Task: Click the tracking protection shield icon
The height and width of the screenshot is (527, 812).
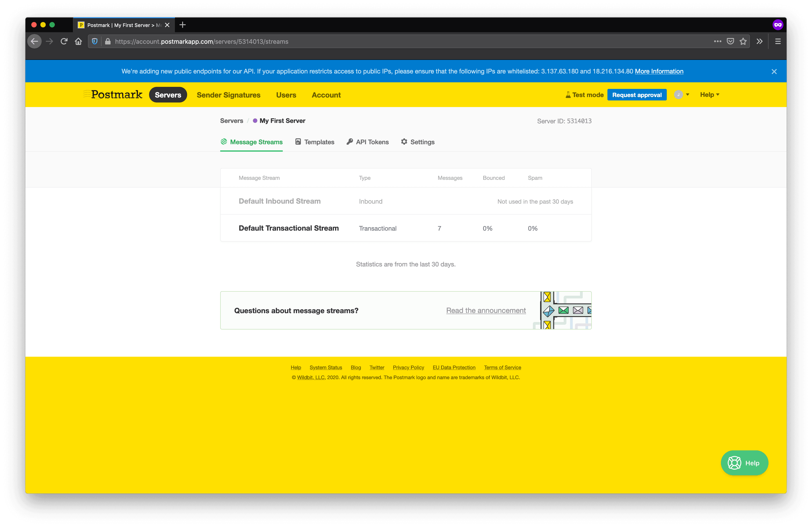Action: [x=95, y=41]
